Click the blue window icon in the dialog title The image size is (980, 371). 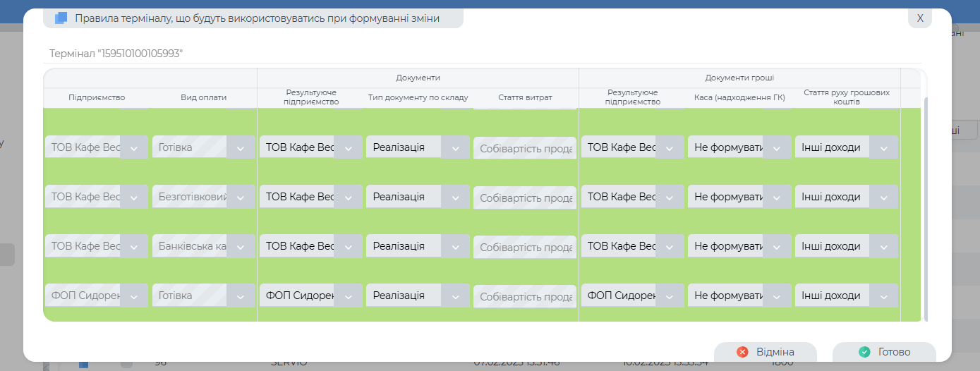61,18
